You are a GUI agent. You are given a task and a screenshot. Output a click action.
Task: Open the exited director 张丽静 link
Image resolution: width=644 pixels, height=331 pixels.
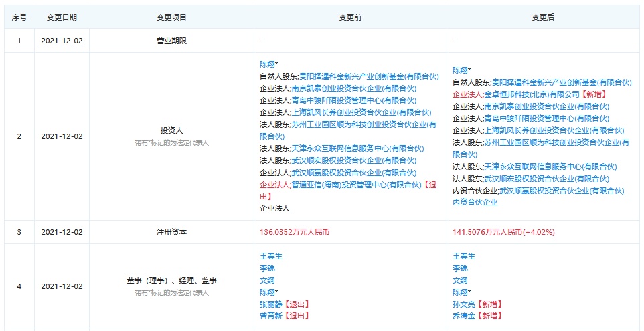click(x=271, y=304)
